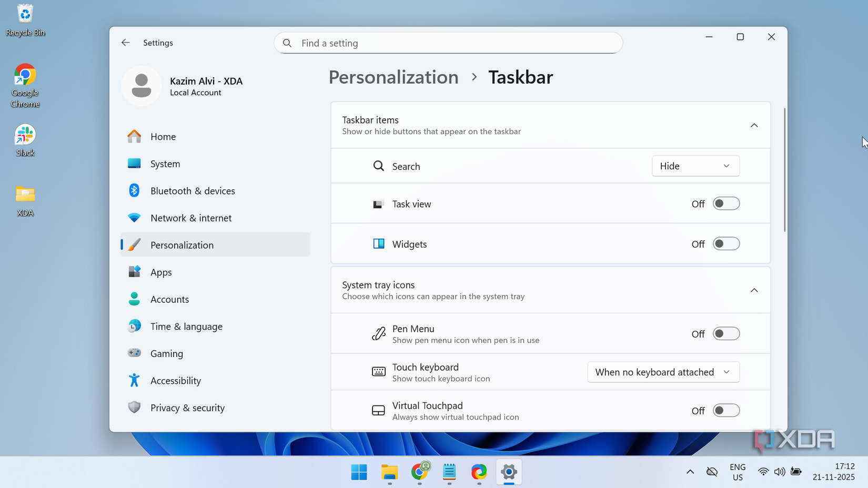
Task: Click Settings gear icon on taskbar
Action: (509, 472)
